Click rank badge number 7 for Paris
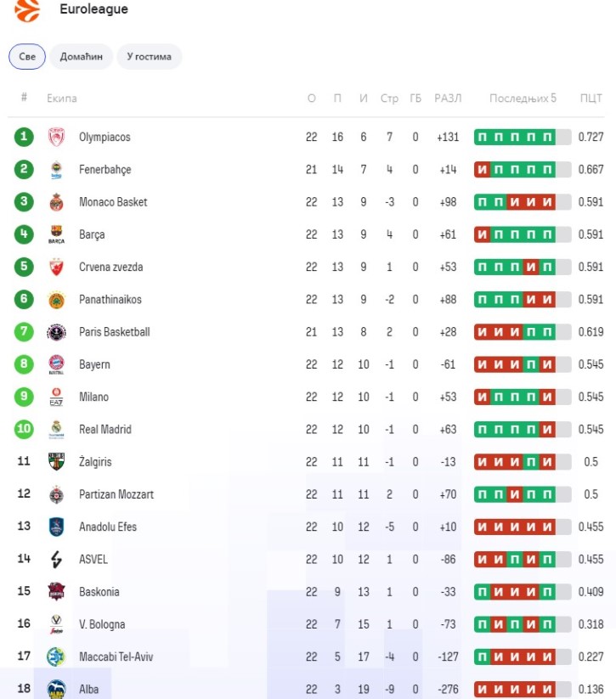The height and width of the screenshot is (699, 616). pyautogui.click(x=25, y=332)
